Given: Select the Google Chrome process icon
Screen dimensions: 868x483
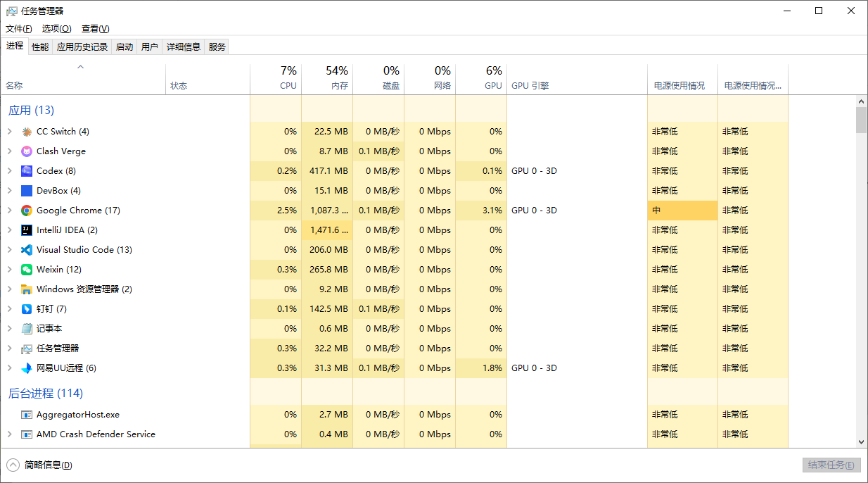Looking at the screenshot, I should pyautogui.click(x=27, y=211).
